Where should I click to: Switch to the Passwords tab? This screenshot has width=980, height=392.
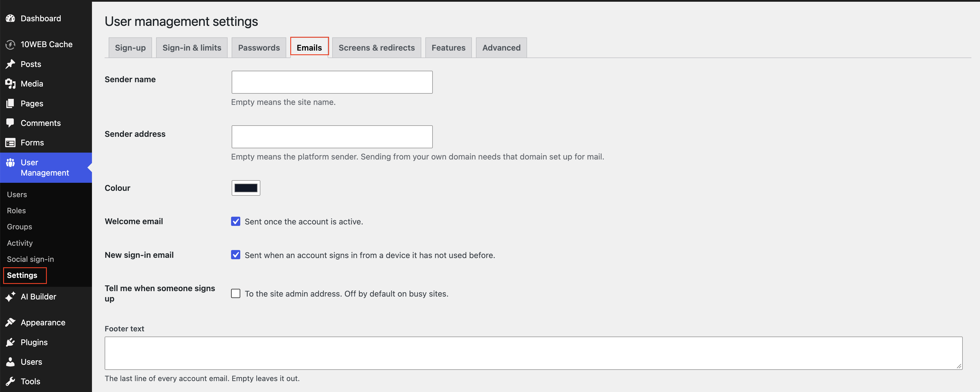pos(259,48)
